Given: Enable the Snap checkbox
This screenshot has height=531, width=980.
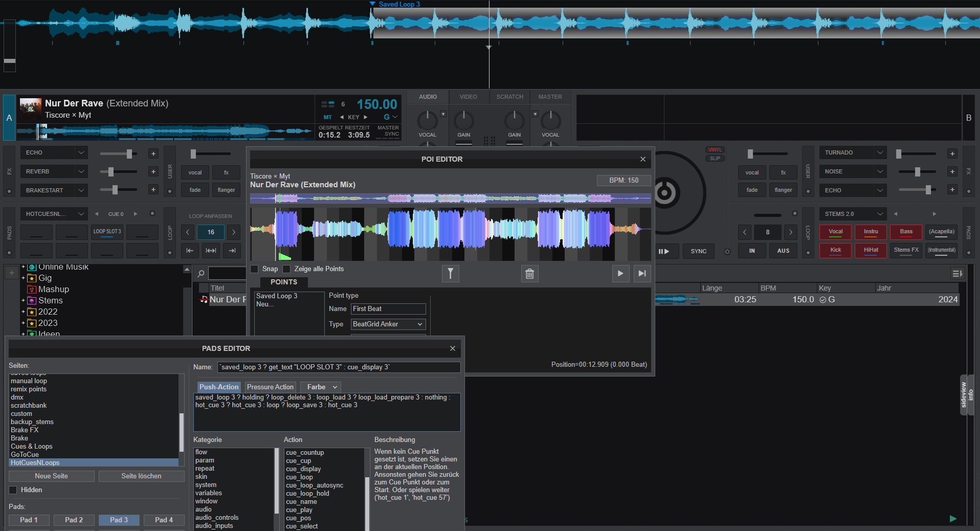Looking at the screenshot, I should (x=254, y=269).
